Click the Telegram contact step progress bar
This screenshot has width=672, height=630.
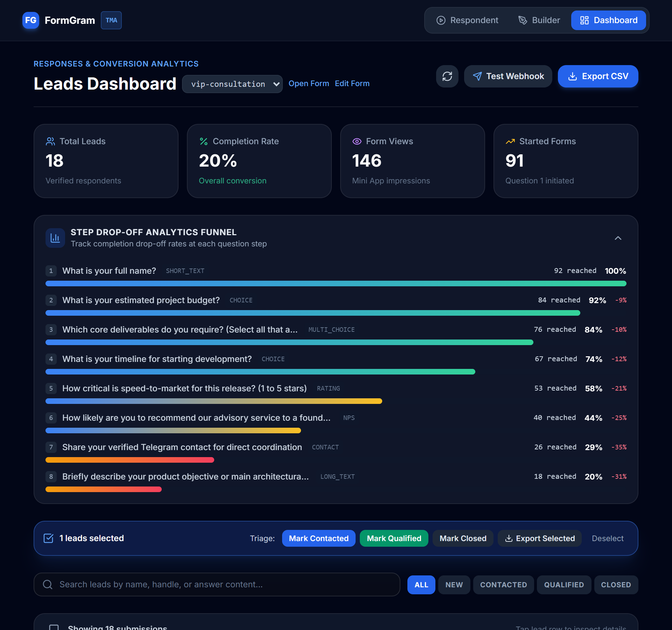[x=130, y=460]
